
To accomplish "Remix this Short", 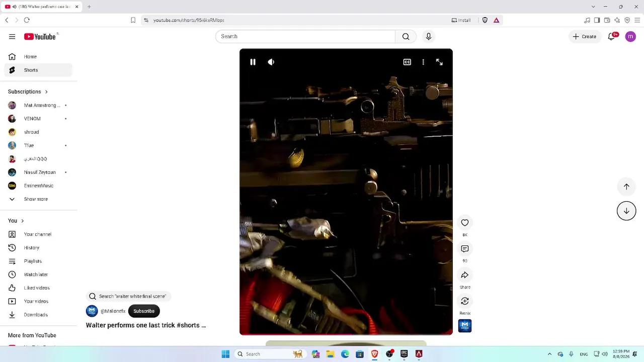I will (465, 301).
